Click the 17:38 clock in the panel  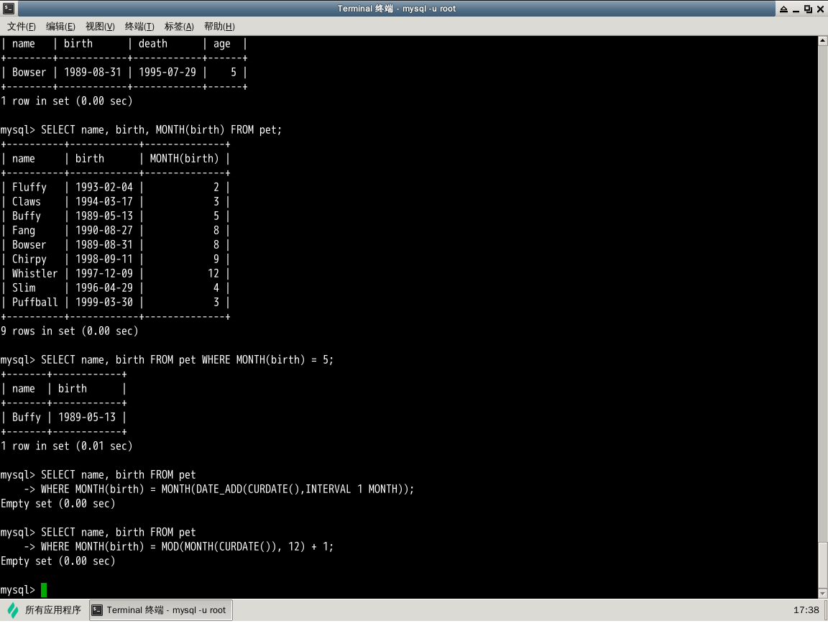pos(806,610)
